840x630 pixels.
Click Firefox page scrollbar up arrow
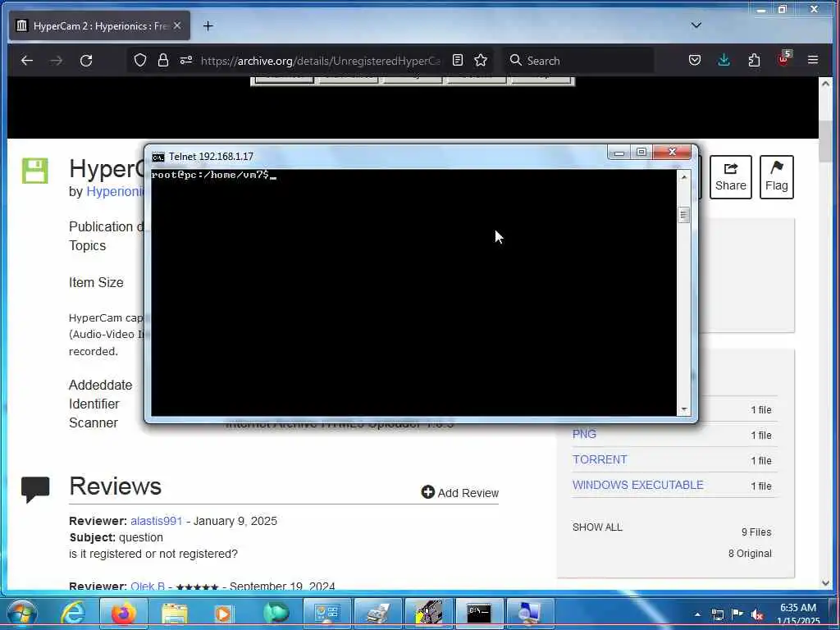(x=825, y=84)
